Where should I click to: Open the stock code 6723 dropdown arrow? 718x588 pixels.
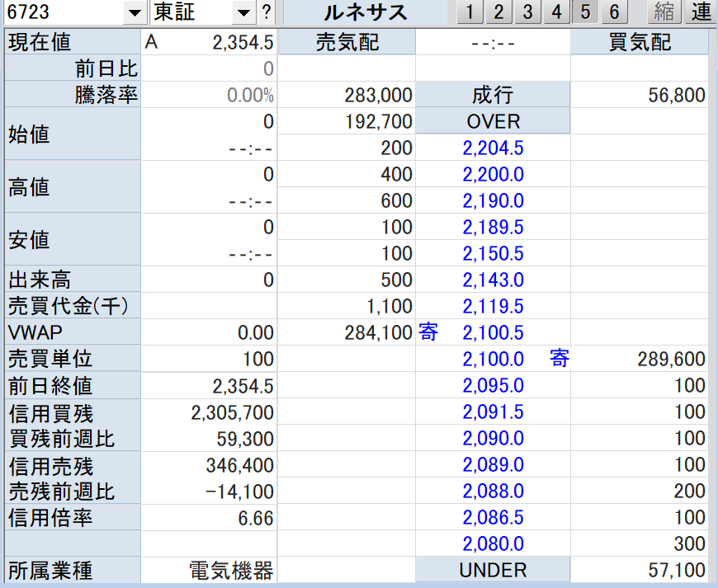pyautogui.click(x=133, y=12)
